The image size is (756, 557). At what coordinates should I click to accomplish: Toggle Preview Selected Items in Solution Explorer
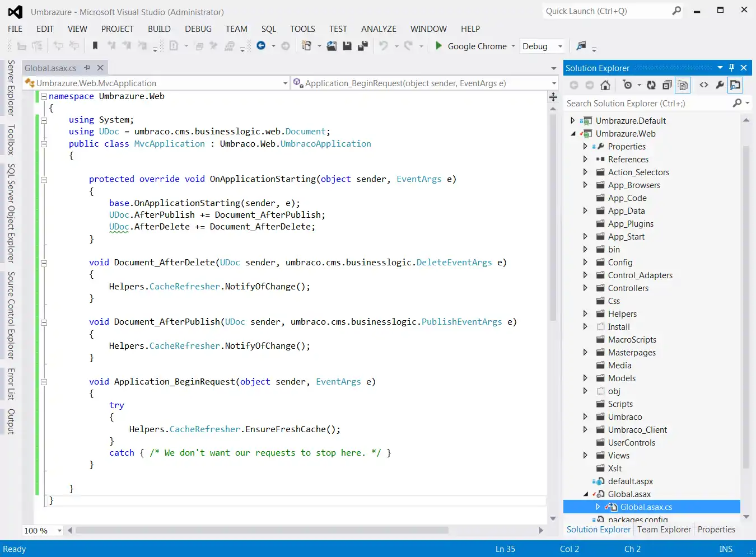click(x=735, y=85)
